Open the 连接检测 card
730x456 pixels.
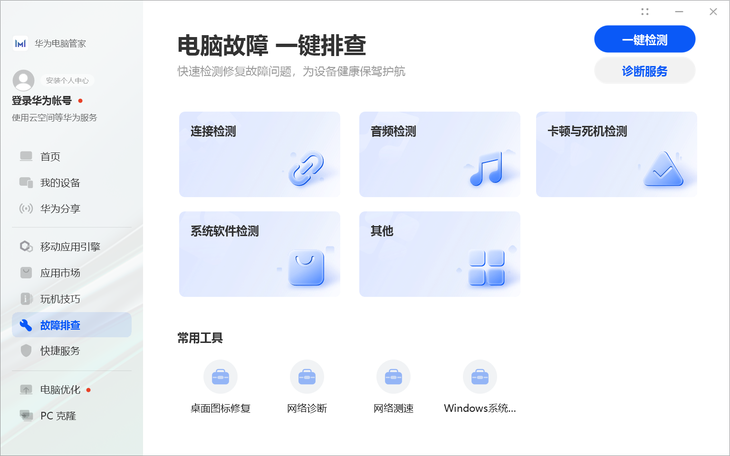tap(260, 154)
